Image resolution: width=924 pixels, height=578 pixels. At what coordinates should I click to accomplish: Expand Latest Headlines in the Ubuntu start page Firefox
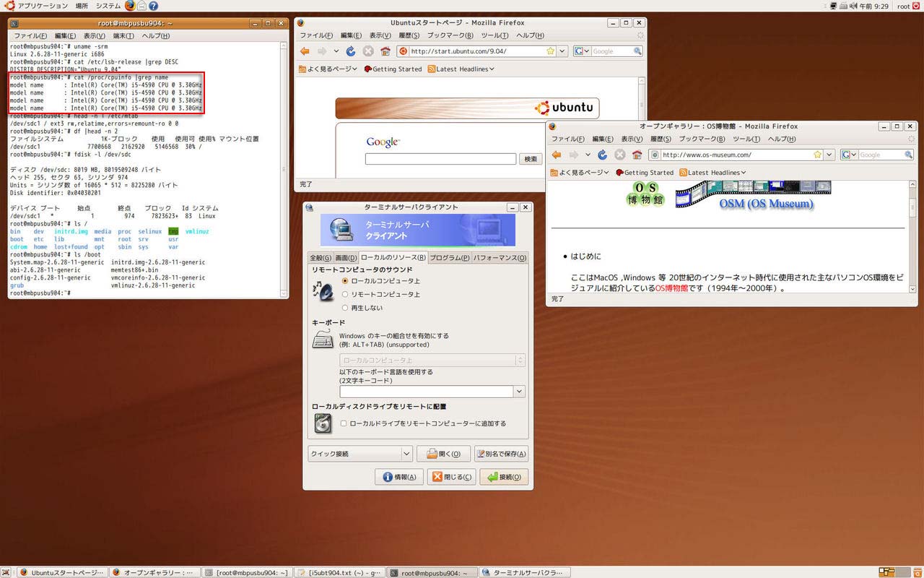[x=461, y=69]
